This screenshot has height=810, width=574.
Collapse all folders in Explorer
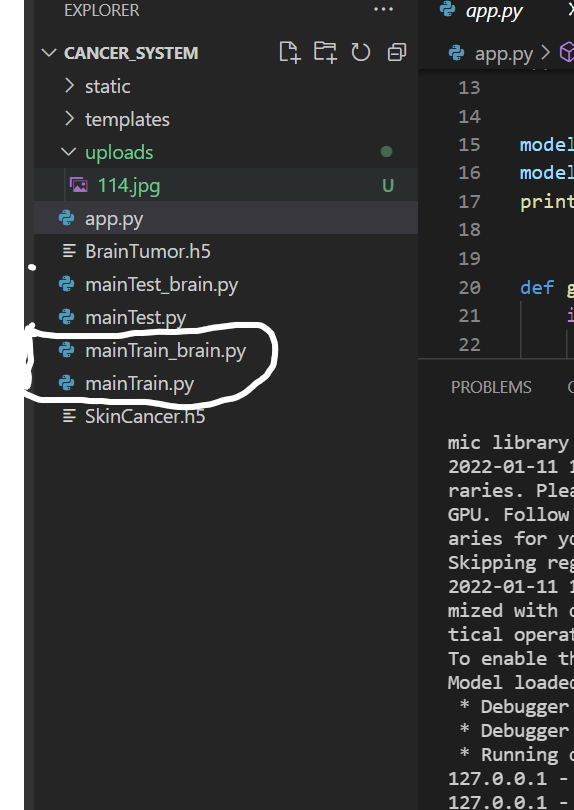click(x=396, y=52)
